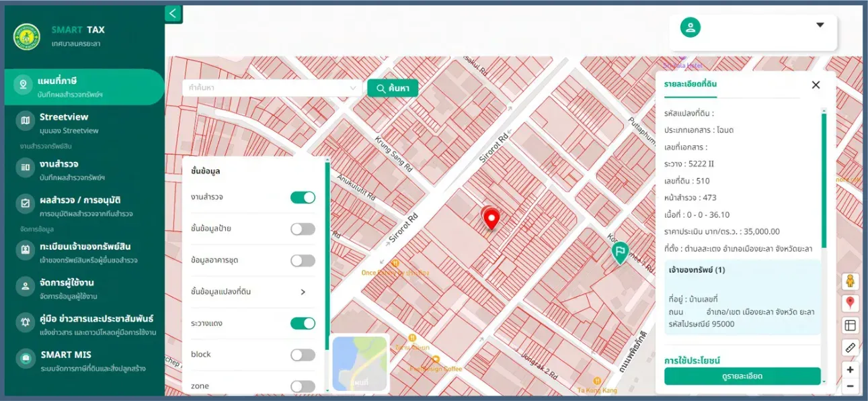The width and height of the screenshot is (868, 401).
Task: Open the search box dropdown chevron
Action: point(354,88)
